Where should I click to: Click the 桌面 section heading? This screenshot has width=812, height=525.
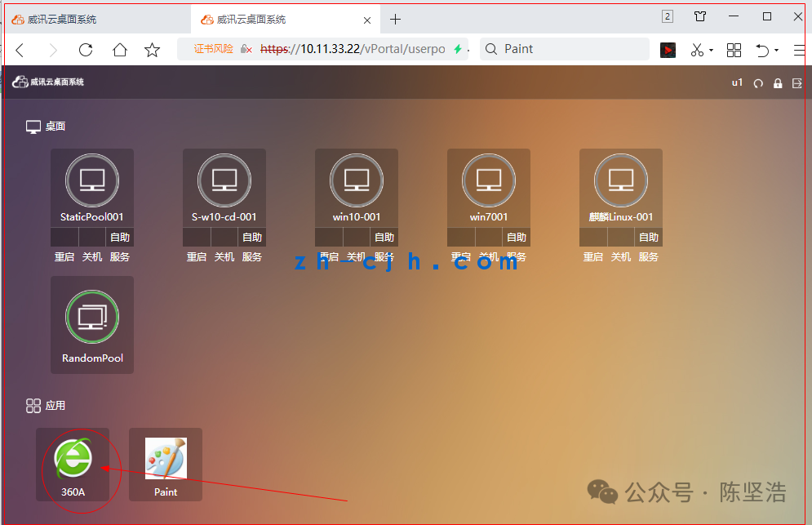click(46, 127)
